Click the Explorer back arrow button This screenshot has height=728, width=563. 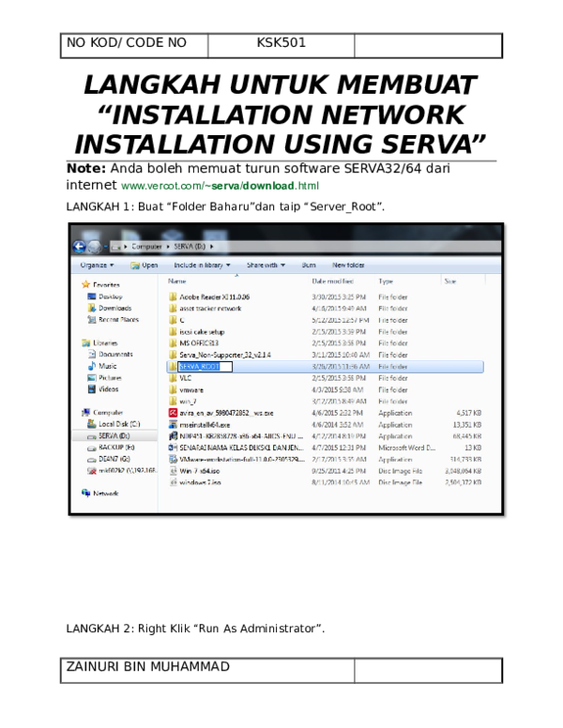[x=79, y=247]
